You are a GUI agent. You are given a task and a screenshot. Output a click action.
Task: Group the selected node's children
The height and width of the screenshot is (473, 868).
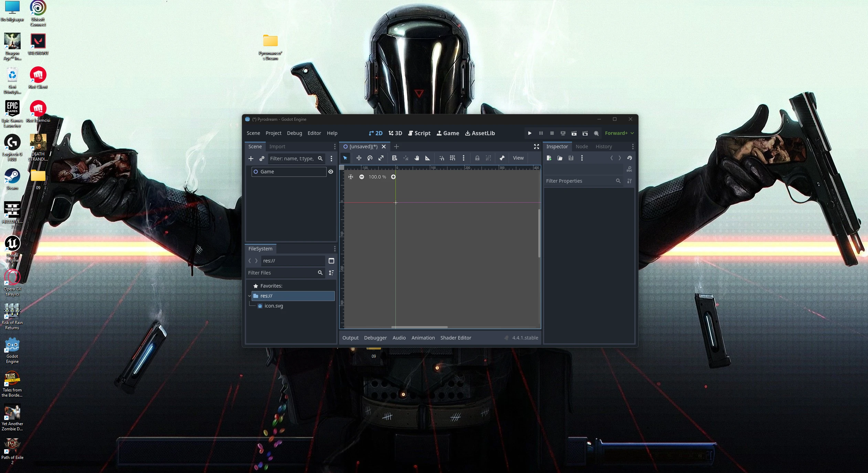[488, 158]
